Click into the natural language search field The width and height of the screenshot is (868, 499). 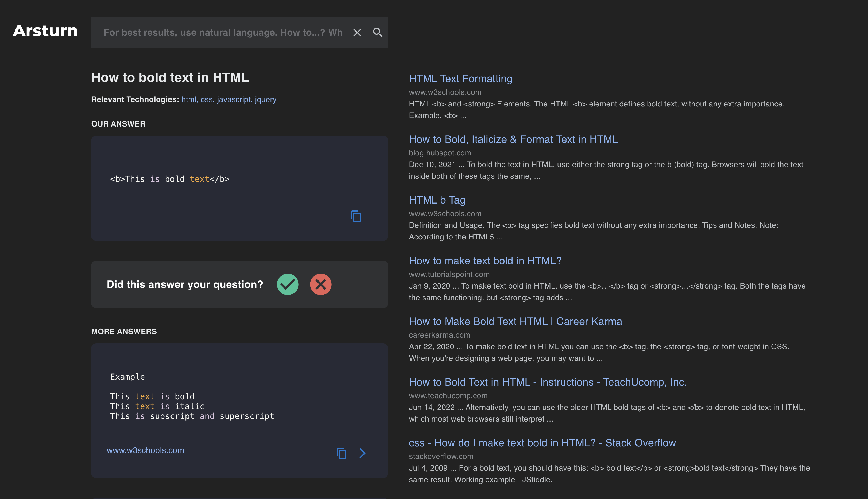click(x=223, y=33)
